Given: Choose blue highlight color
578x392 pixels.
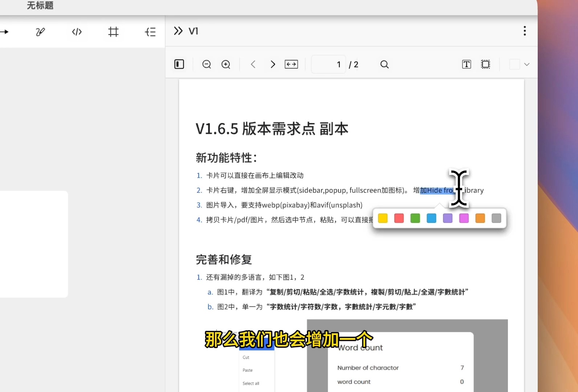Looking at the screenshot, I should [431, 218].
